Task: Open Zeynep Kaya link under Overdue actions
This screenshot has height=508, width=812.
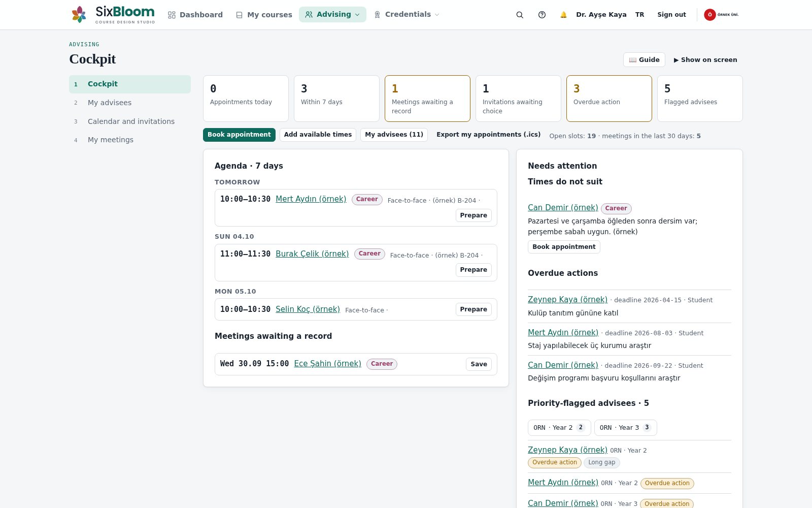Action: point(567,300)
